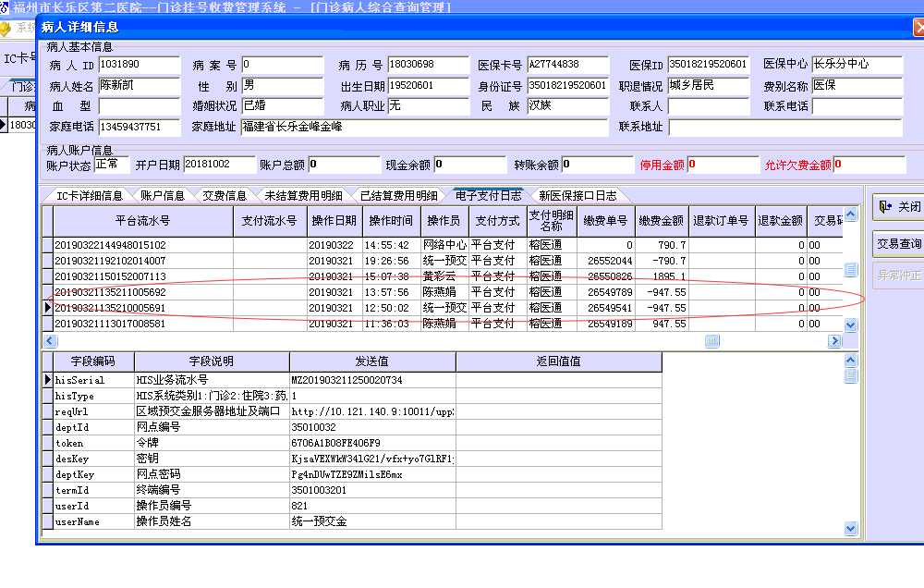This screenshot has height=588, width=924.
Task: Click the 家庭地址 field
Action: click(424, 127)
